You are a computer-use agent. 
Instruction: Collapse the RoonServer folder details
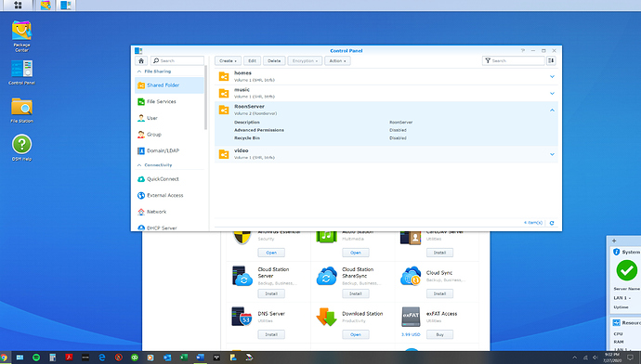click(552, 110)
